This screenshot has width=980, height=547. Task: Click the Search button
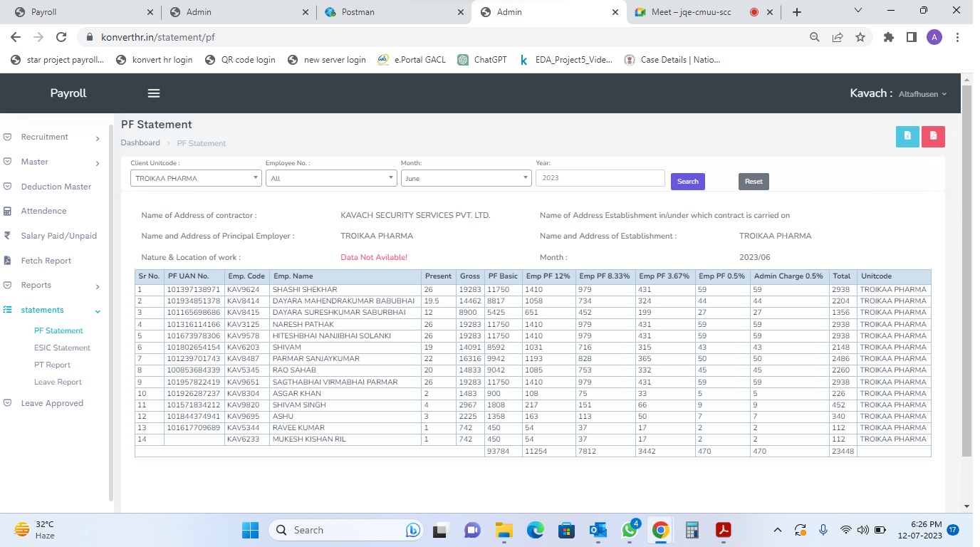(x=688, y=182)
